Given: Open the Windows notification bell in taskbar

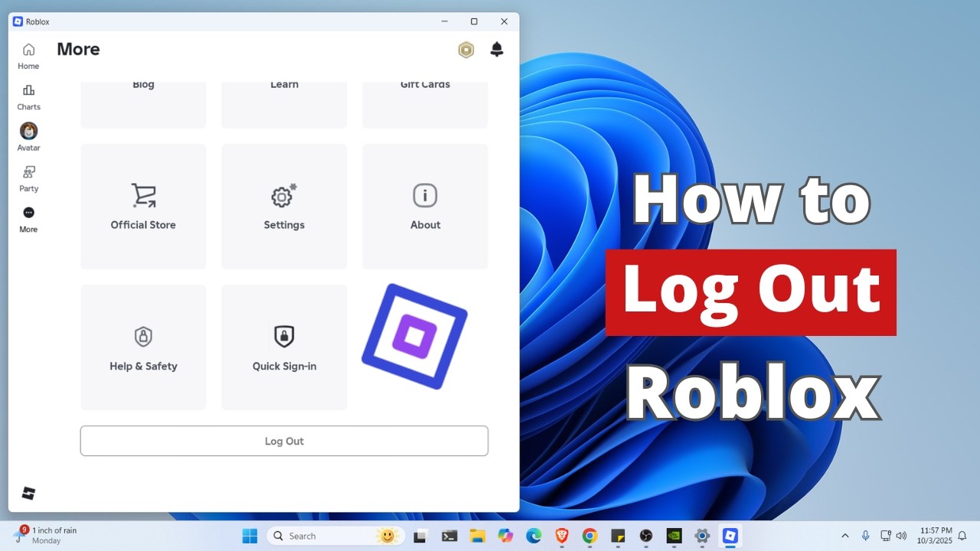Looking at the screenshot, I should tap(962, 536).
